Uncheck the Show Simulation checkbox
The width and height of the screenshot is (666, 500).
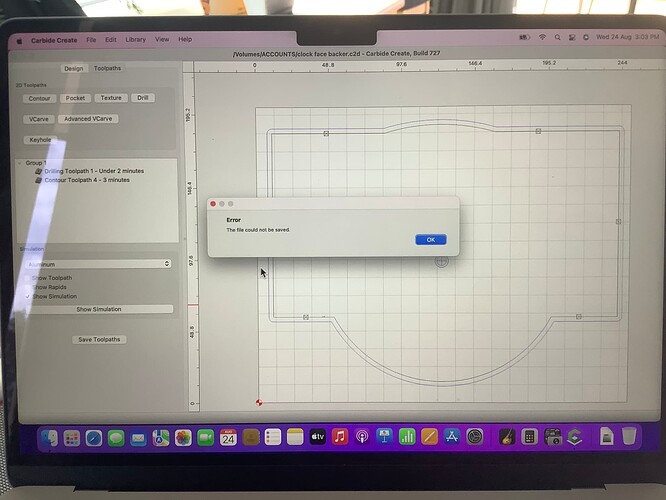(28, 297)
